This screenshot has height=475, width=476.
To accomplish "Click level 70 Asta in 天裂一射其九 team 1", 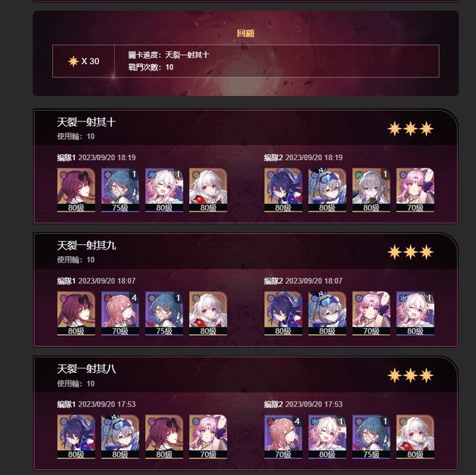I will click(120, 313).
